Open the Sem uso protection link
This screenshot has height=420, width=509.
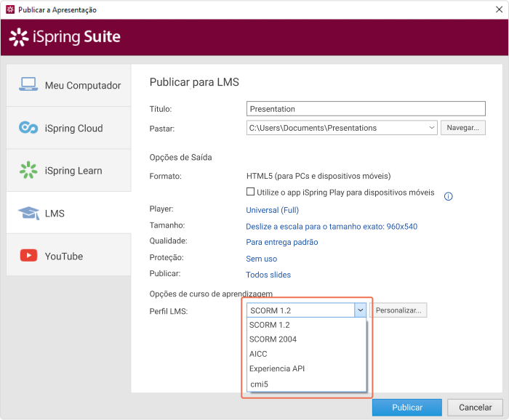(261, 259)
